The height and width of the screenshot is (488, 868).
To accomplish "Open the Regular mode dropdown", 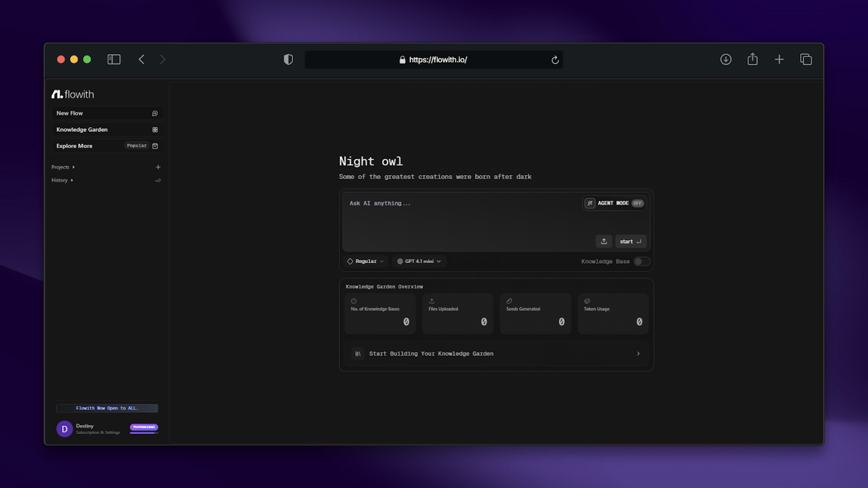I will tap(365, 261).
